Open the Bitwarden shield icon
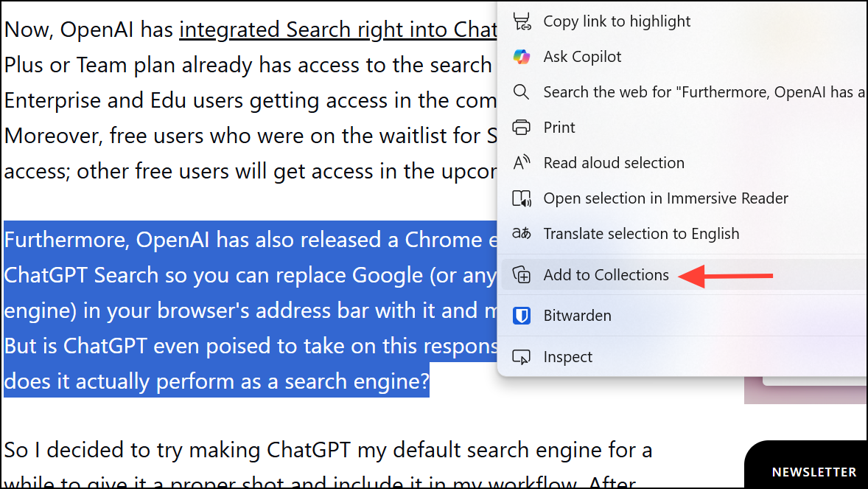 [x=522, y=315]
